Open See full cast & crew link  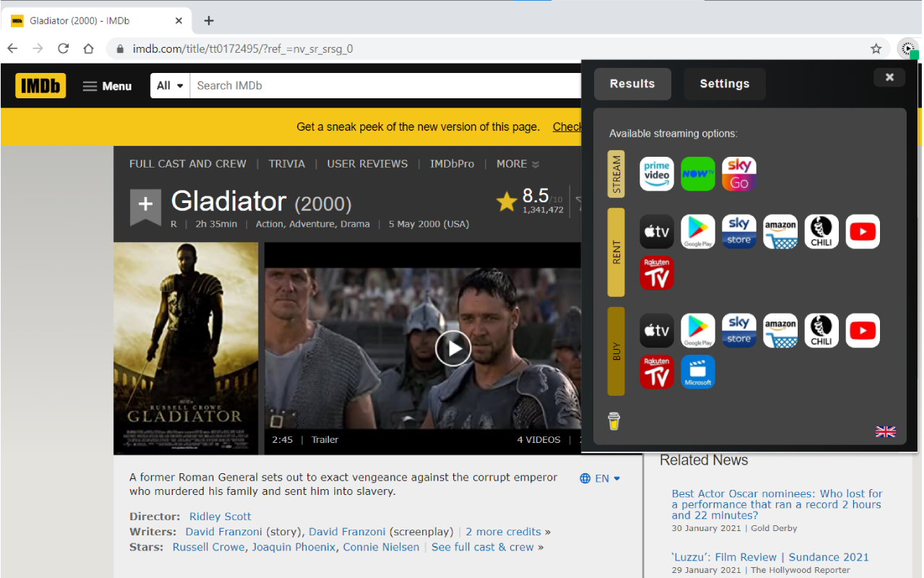click(483, 547)
